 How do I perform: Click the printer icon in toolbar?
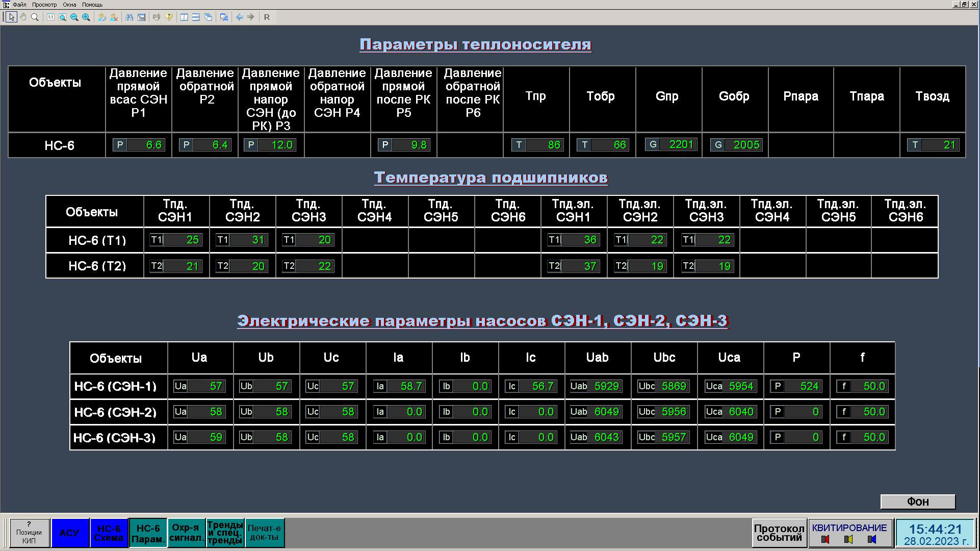pyautogui.click(x=157, y=17)
